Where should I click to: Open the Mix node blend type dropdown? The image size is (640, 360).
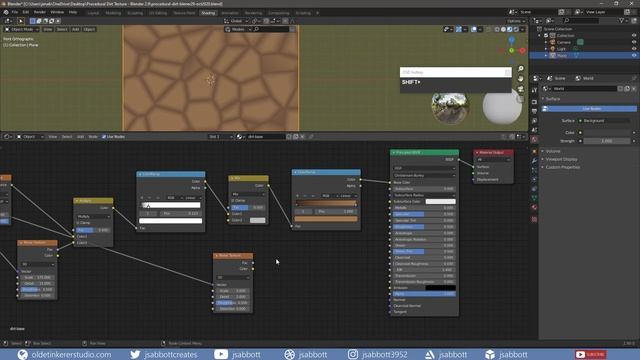(x=248, y=194)
